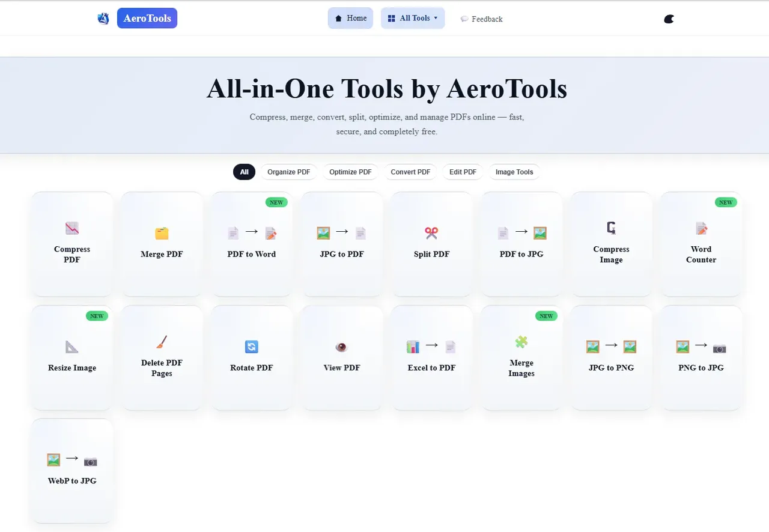
Task: Open Merge PDF via its folder icon
Action: [x=162, y=233]
